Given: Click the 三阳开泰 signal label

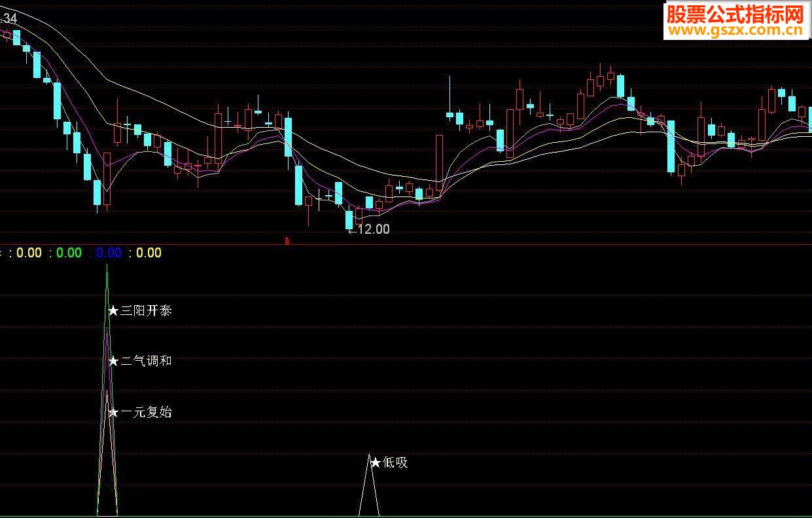Looking at the screenshot, I should 140,310.
